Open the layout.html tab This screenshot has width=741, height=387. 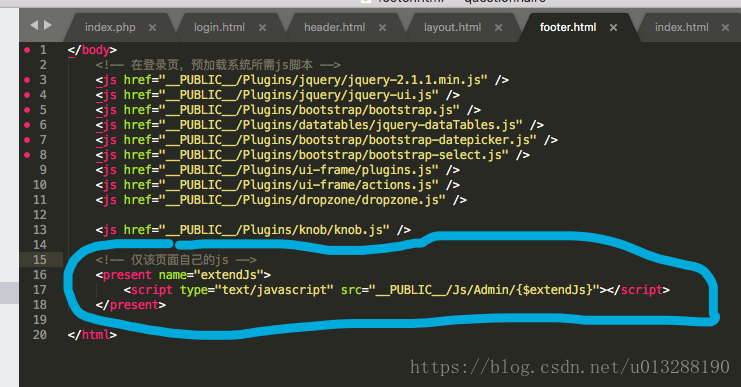[x=452, y=27]
